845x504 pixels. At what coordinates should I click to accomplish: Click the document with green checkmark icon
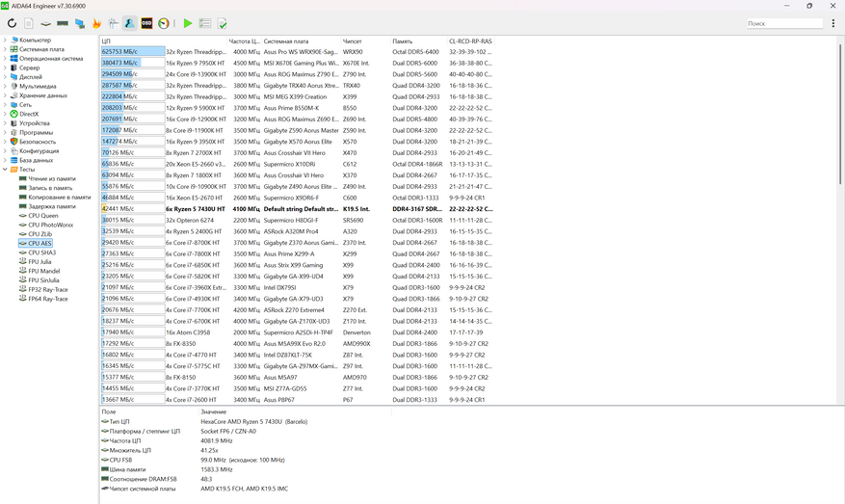click(x=222, y=23)
